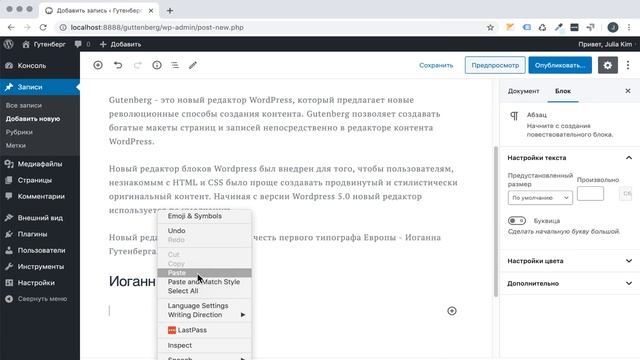The image size is (640, 360).
Task: Click the add block icon beside empty paragraph
Action: point(452,311)
